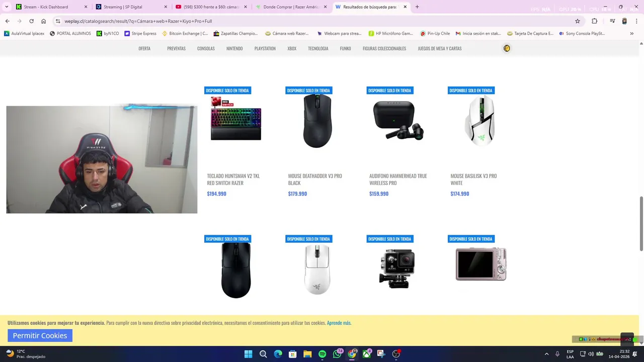Open the media control icon in Chrome toolbar
The height and width of the screenshot is (362, 644).
coord(612,21)
